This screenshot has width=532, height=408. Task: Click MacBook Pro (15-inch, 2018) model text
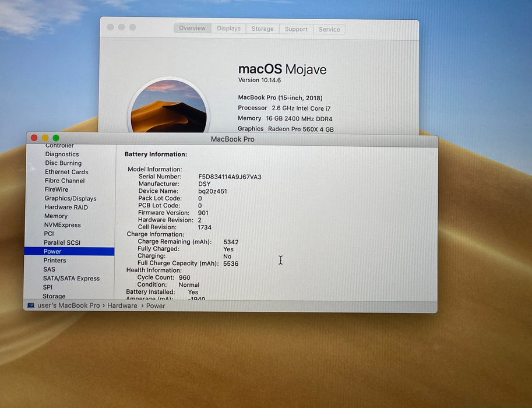280,97
